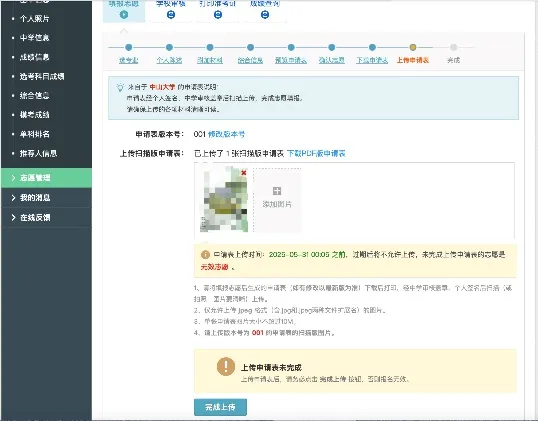538x421 pixels.
Task: Click the 选专业 step dot
Action: [x=129, y=47]
